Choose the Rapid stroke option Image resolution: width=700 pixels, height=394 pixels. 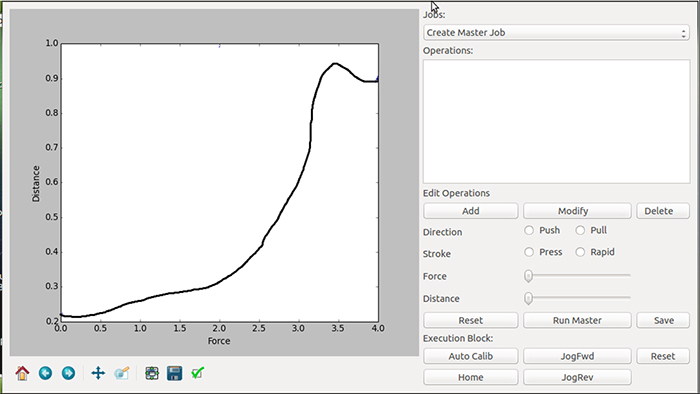(x=580, y=252)
